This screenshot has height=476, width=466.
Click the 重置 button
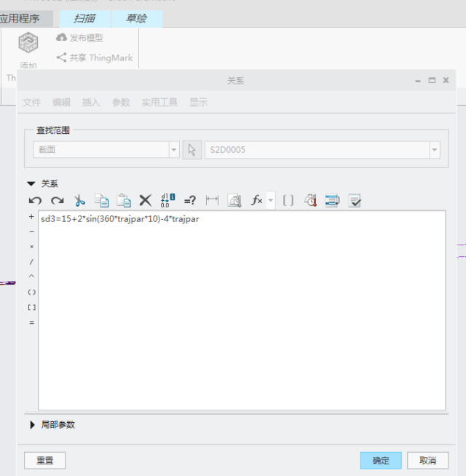(44, 461)
